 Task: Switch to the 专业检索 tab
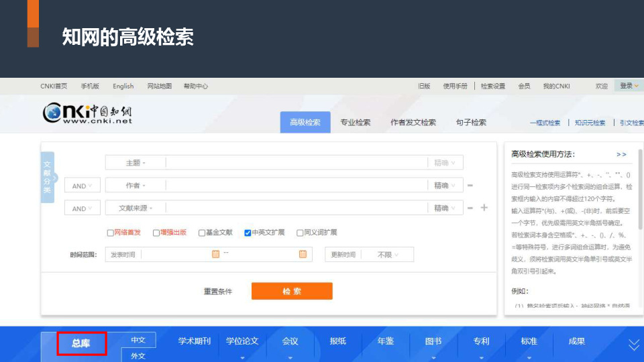[356, 122]
